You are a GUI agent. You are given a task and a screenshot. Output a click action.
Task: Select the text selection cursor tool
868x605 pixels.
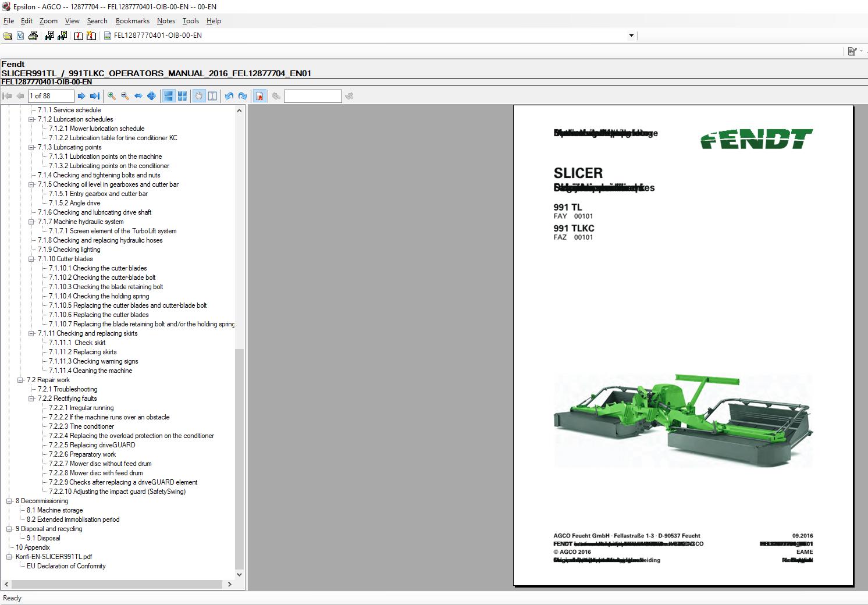(x=212, y=96)
